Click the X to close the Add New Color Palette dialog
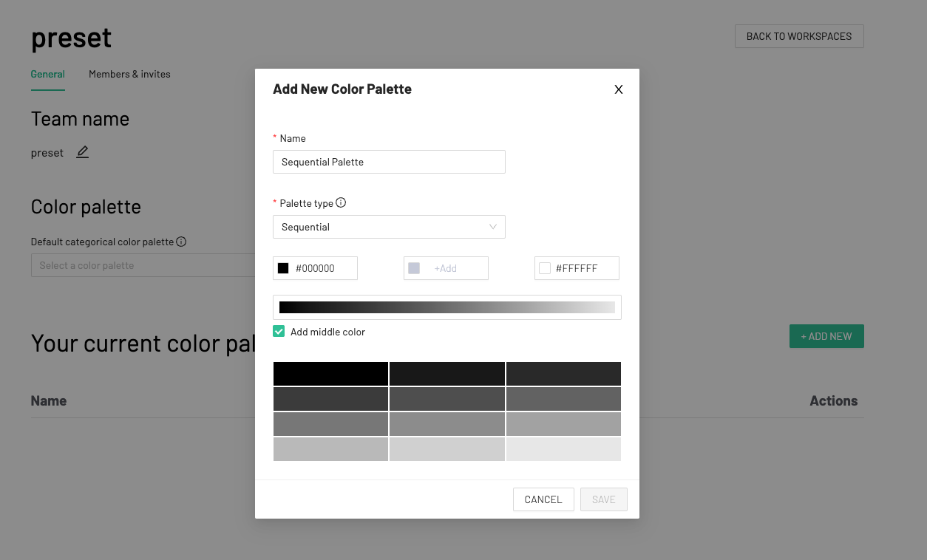The image size is (927, 560). [618, 89]
